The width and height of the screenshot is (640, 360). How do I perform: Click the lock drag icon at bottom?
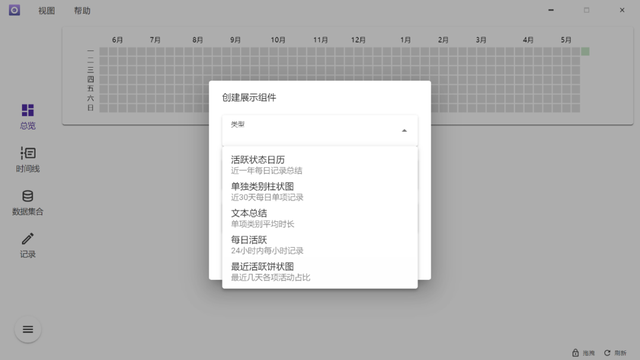[576, 353]
